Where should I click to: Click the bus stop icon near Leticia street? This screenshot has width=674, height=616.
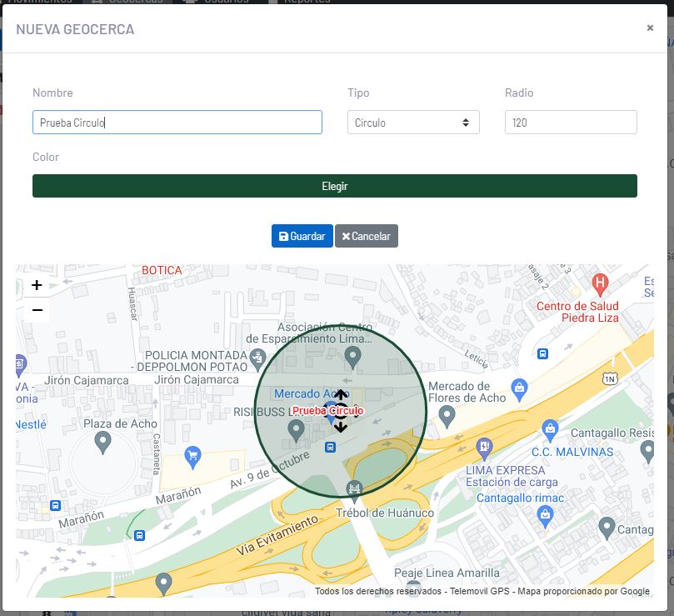tap(542, 353)
